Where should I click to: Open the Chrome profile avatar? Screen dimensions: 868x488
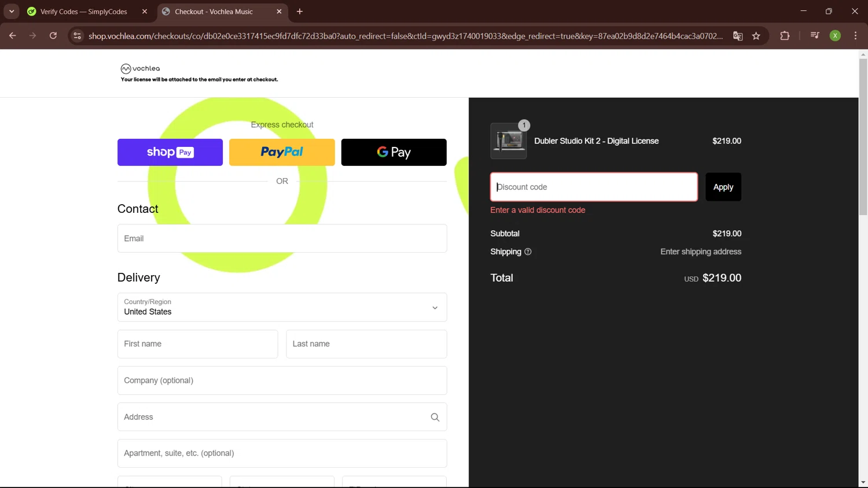coord(835,36)
